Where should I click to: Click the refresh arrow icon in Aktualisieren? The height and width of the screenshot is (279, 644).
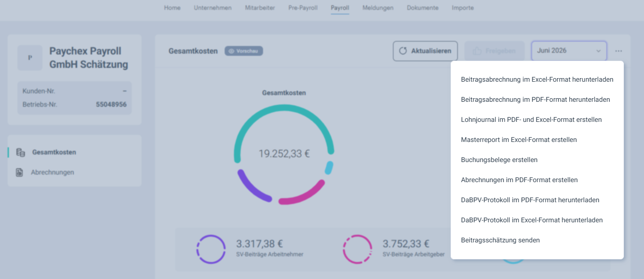pos(403,51)
